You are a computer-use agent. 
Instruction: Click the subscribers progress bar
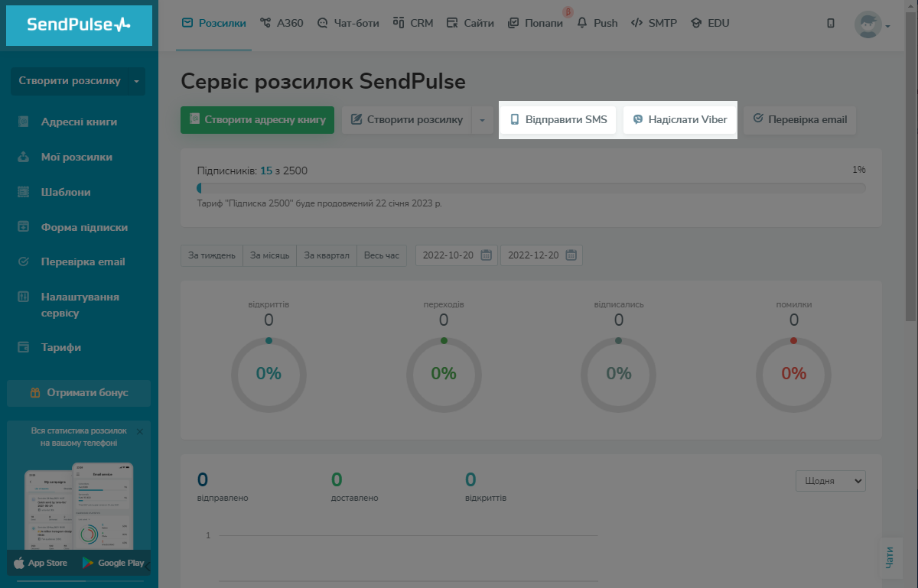tap(532, 187)
